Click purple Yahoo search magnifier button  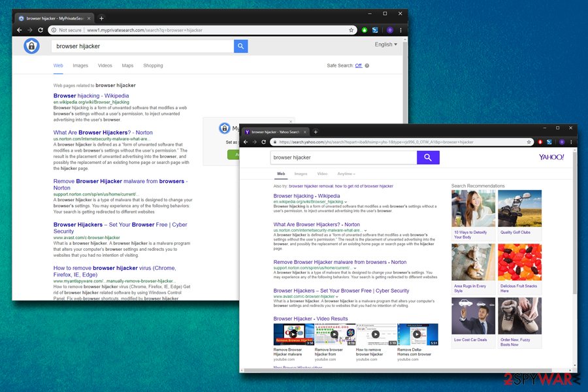428,157
